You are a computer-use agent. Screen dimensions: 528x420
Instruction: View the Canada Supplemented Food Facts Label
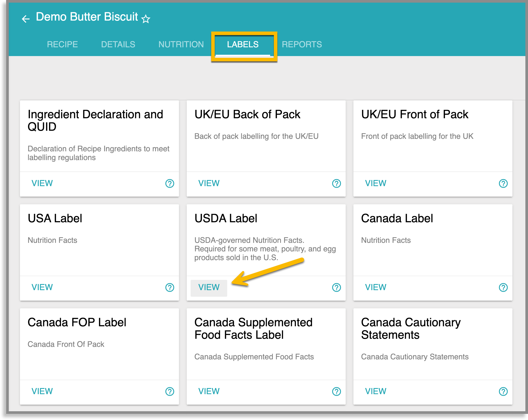(x=209, y=391)
